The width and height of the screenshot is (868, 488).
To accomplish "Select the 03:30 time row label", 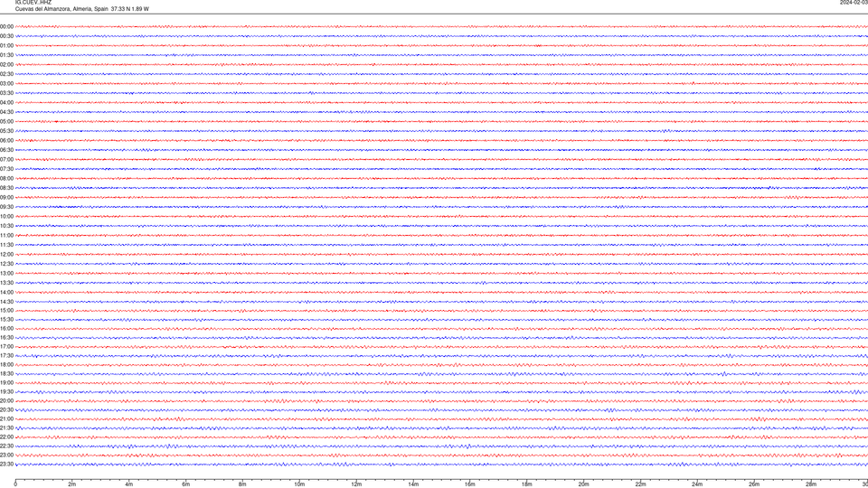I will [x=6, y=93].
